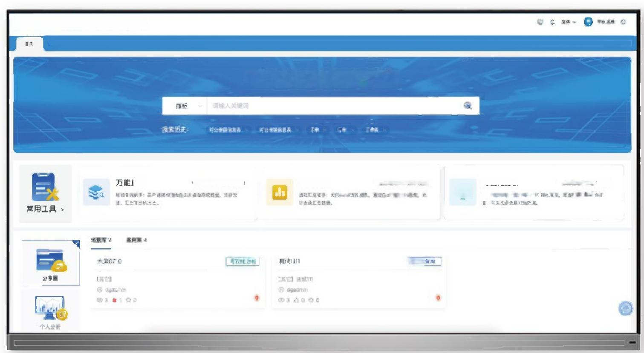Toggle the like thumb on first card

114,300
